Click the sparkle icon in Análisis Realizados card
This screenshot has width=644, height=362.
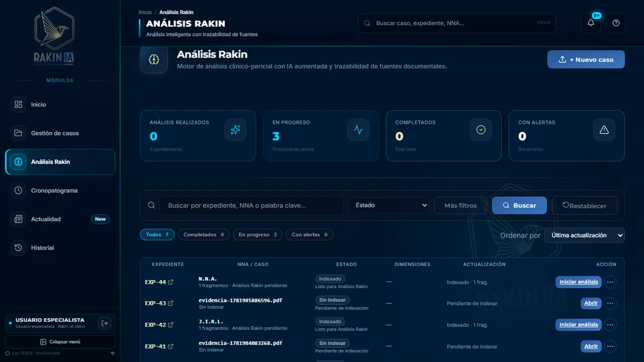235,130
